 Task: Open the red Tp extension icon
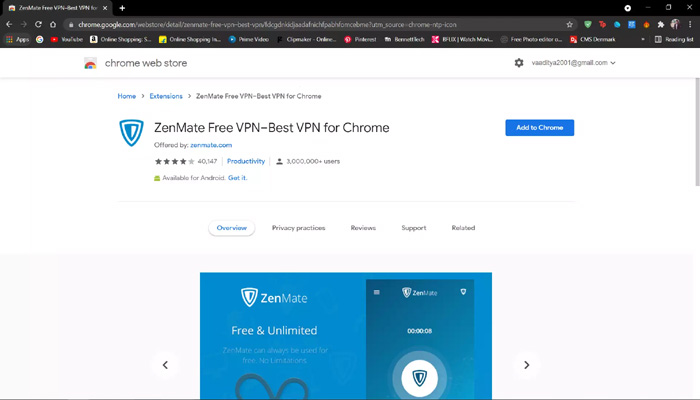tap(603, 25)
